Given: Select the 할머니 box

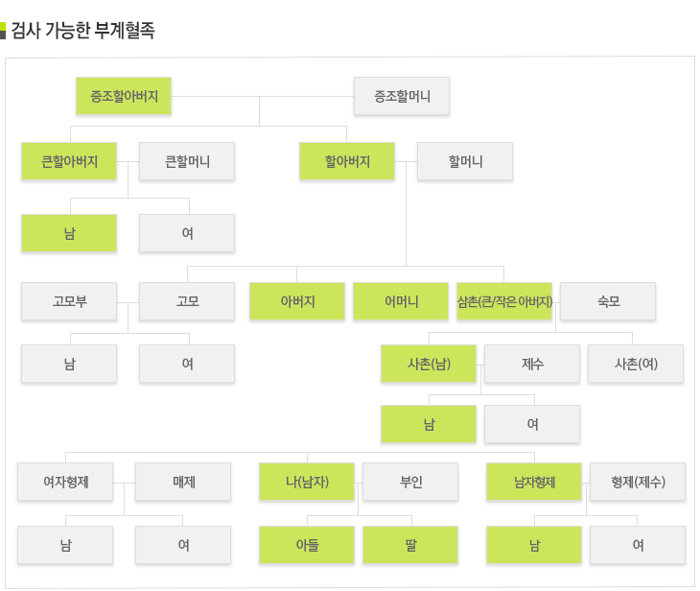Looking at the screenshot, I should click(x=465, y=161).
